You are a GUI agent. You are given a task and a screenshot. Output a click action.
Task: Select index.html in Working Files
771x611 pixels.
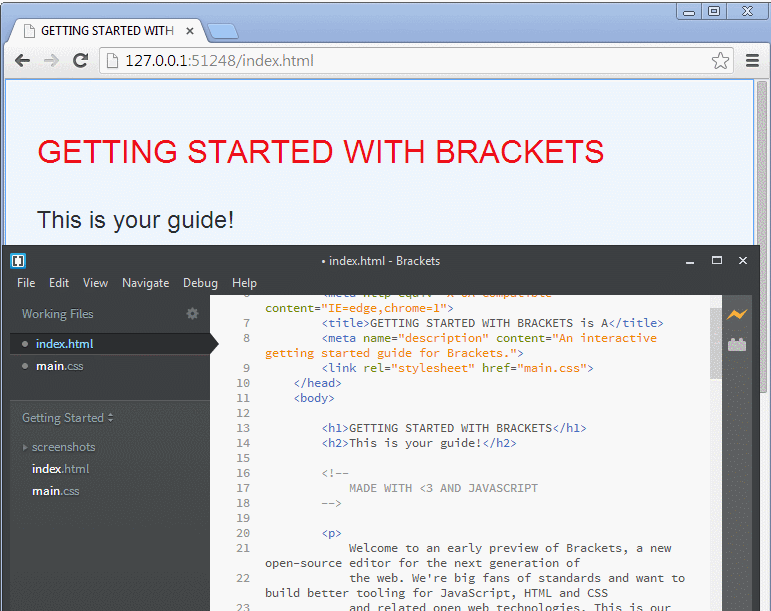(x=110, y=344)
